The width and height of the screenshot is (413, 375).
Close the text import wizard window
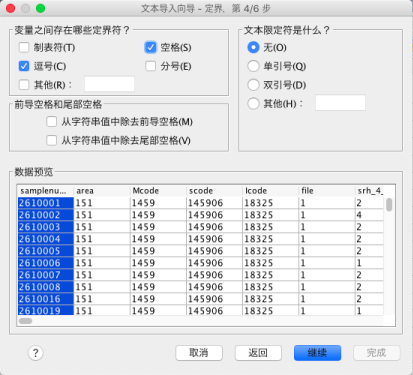11,8
